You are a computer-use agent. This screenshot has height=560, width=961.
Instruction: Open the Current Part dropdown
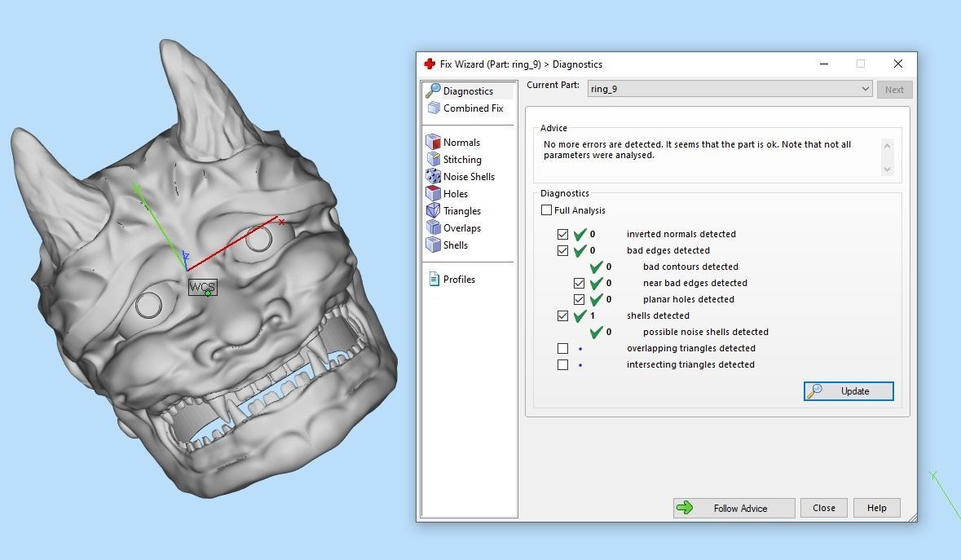coord(730,89)
